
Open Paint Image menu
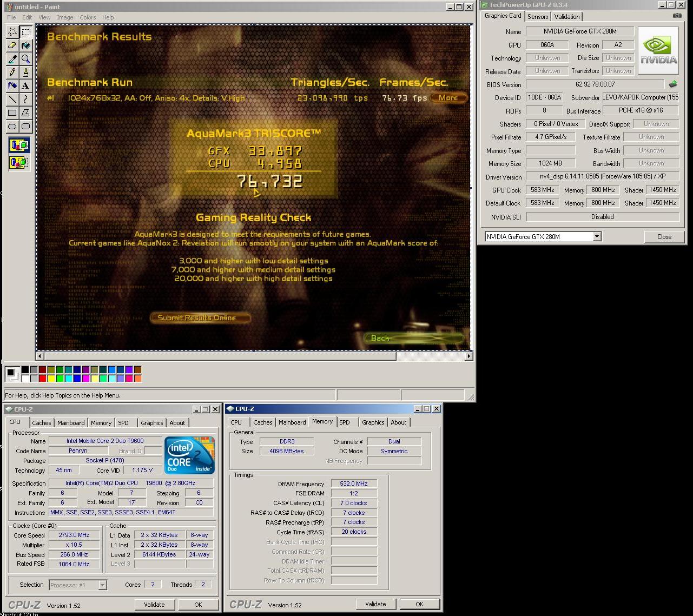[x=65, y=17]
